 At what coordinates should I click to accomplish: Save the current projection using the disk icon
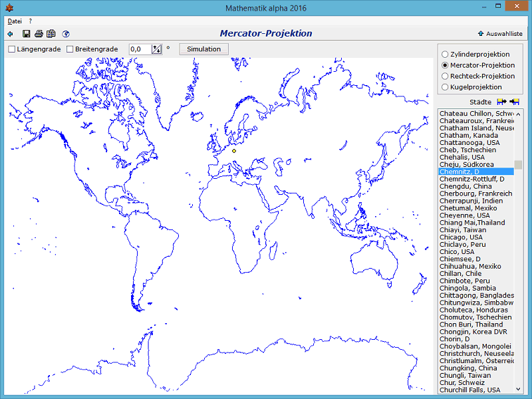tap(27, 33)
